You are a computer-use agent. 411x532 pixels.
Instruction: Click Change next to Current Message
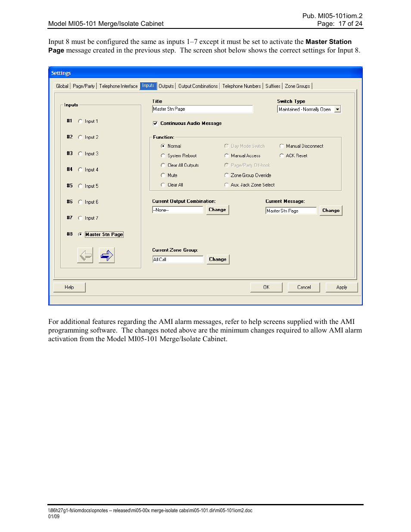pos(331,211)
